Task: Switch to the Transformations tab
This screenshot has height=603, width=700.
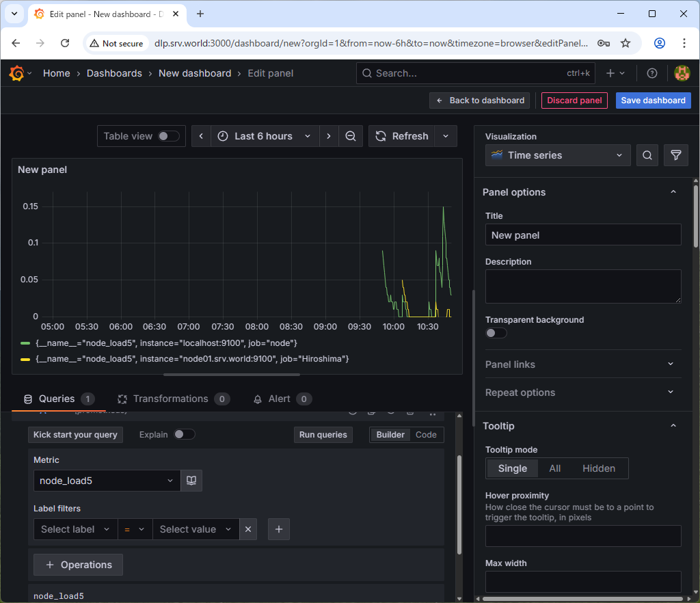Action: coord(170,399)
